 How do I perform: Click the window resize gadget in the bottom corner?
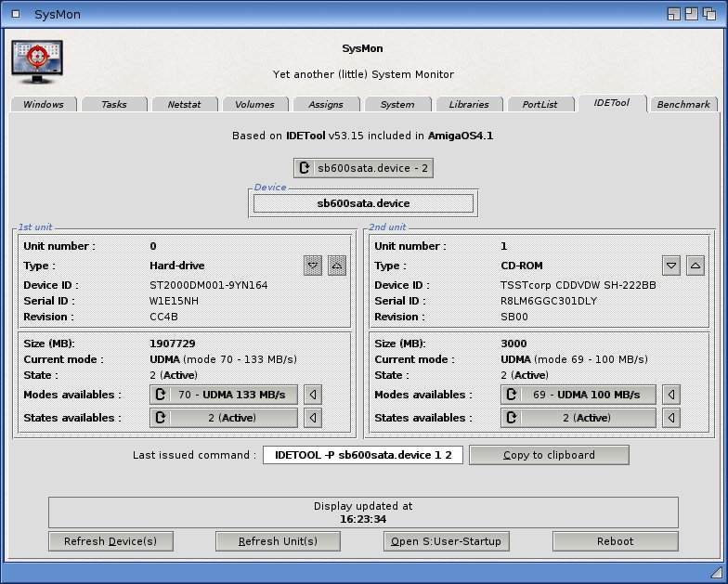point(717,573)
